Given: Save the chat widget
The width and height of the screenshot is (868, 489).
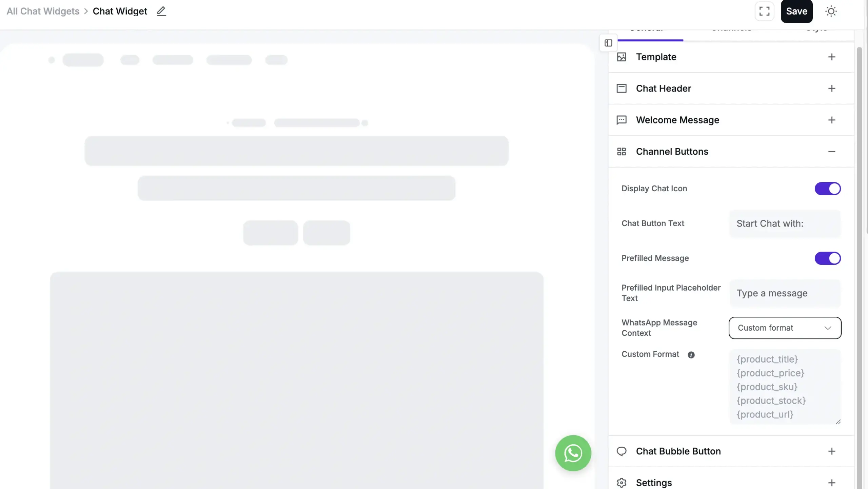Looking at the screenshot, I should pos(796,11).
